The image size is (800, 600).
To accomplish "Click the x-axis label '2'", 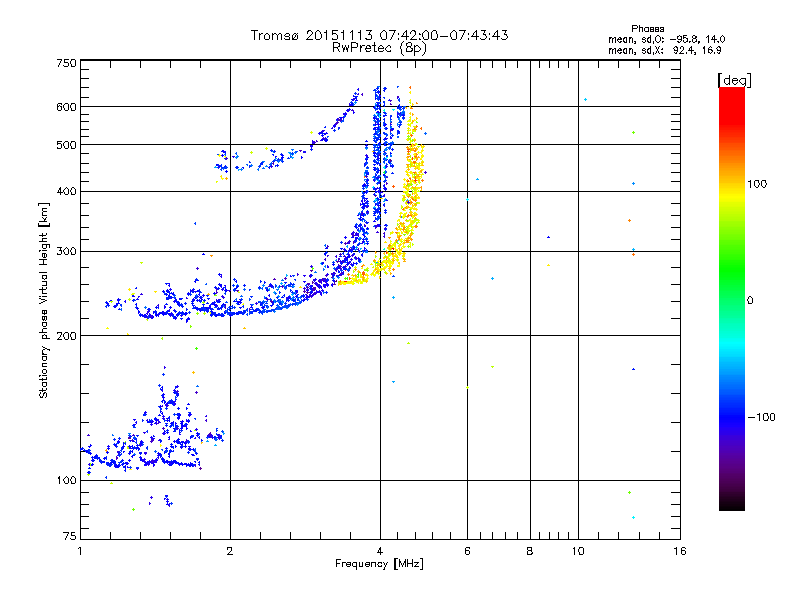I will [230, 551].
